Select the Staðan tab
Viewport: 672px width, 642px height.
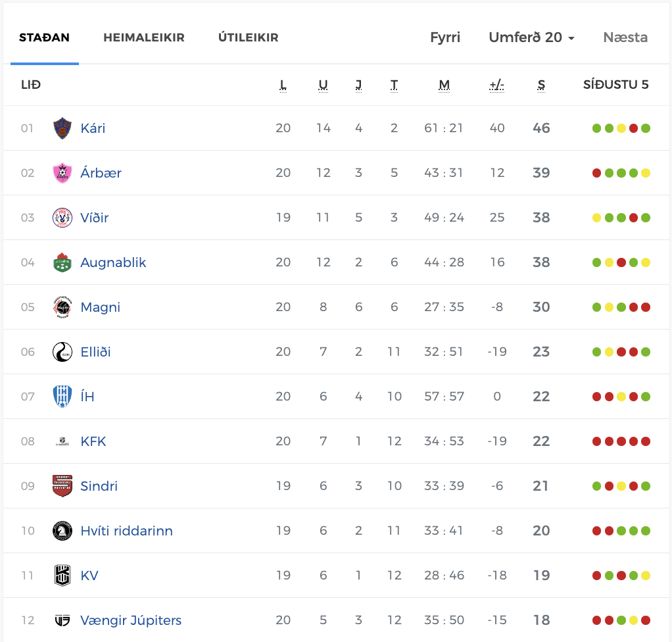pyautogui.click(x=45, y=37)
